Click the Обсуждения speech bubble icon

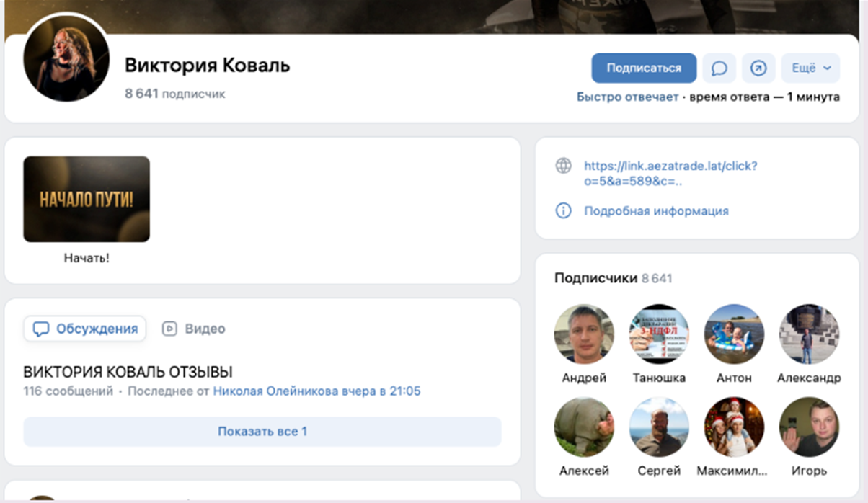pos(41,329)
